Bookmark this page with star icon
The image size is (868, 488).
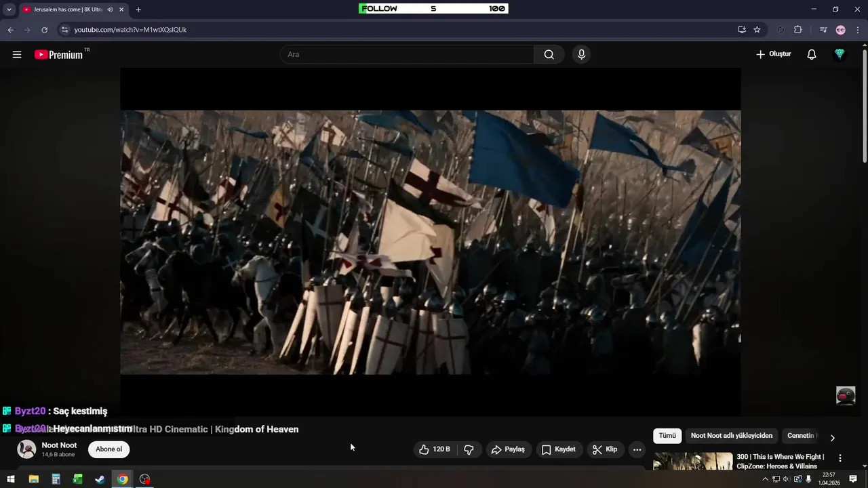(757, 30)
